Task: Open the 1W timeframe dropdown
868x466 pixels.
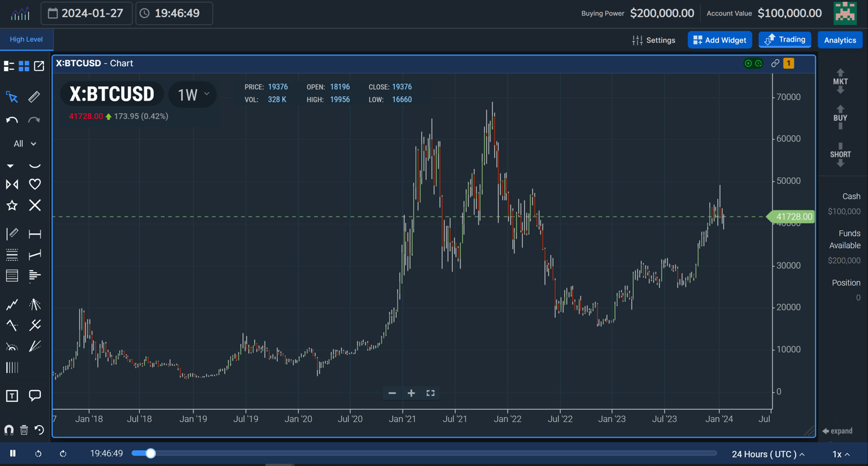Action: (x=192, y=94)
